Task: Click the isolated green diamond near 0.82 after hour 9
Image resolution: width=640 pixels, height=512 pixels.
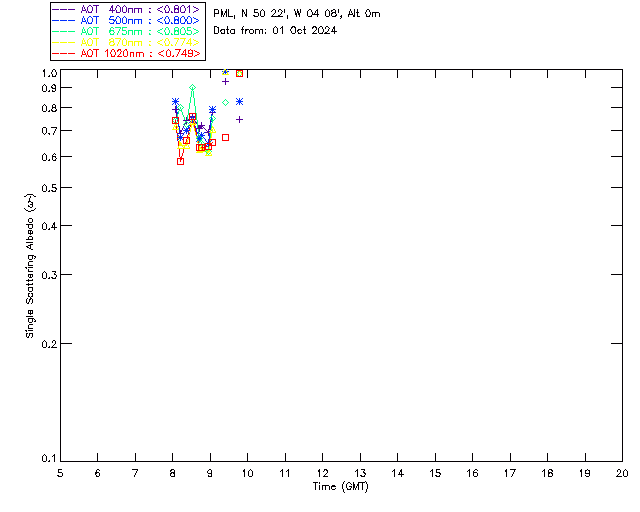Action: coord(225,102)
